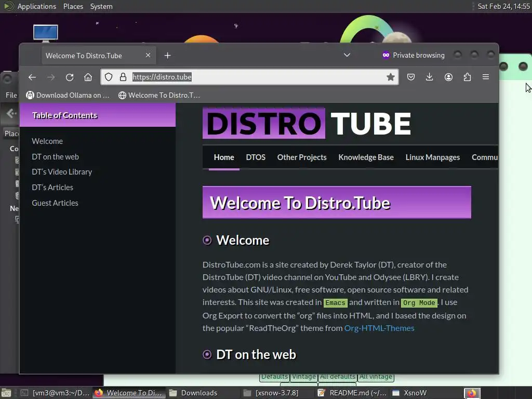Screen dimensions: 532x399
Task: Click the DISTRO TUBE logo banner
Action: pos(307,123)
